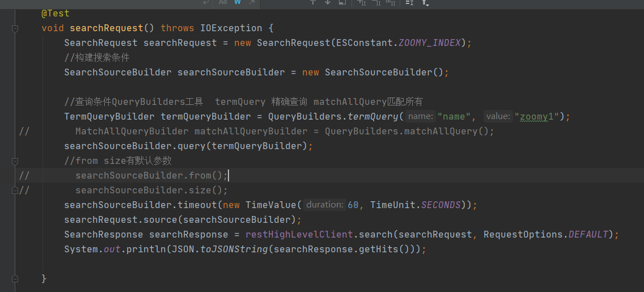Go to previous occurrence with the up arrow

tap(313, 2)
